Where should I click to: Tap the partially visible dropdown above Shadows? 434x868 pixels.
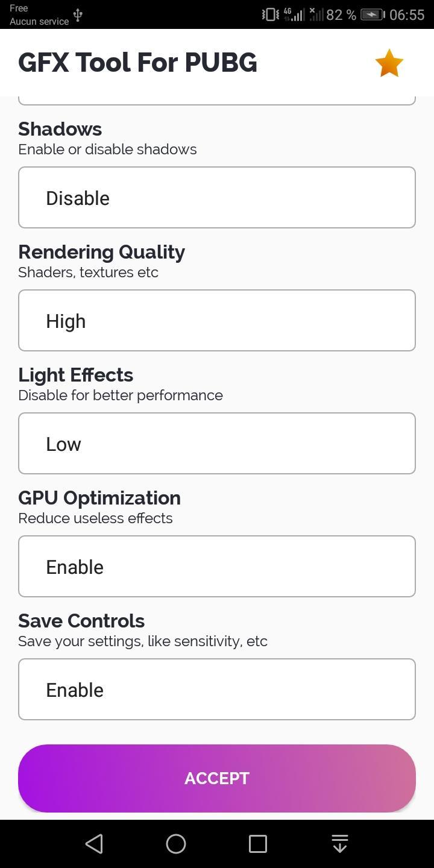pos(217,100)
